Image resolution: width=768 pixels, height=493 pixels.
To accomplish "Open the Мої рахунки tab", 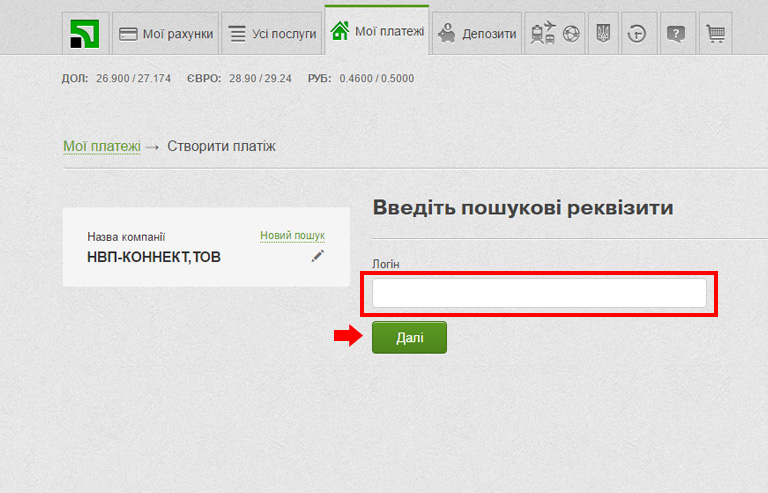I will (x=166, y=34).
